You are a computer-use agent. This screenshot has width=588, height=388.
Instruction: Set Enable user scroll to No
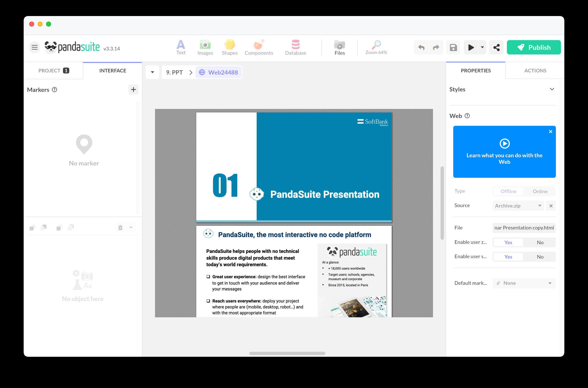(x=540, y=257)
